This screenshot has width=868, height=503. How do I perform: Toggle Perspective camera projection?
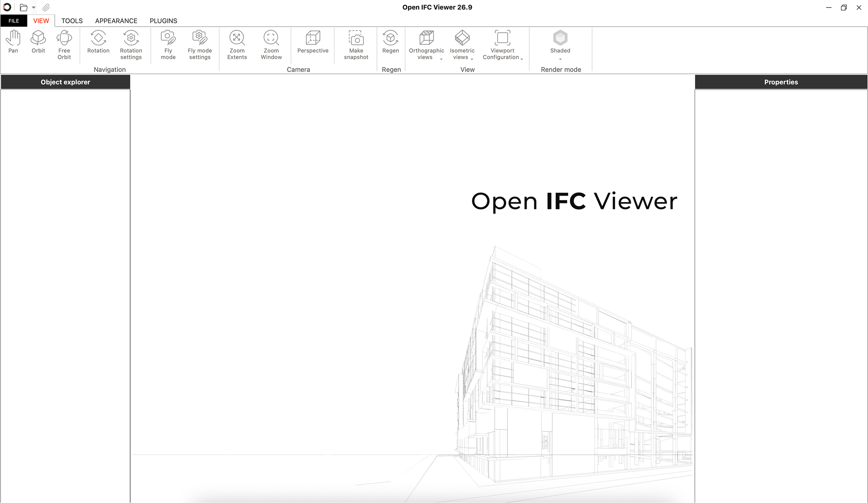click(x=313, y=41)
